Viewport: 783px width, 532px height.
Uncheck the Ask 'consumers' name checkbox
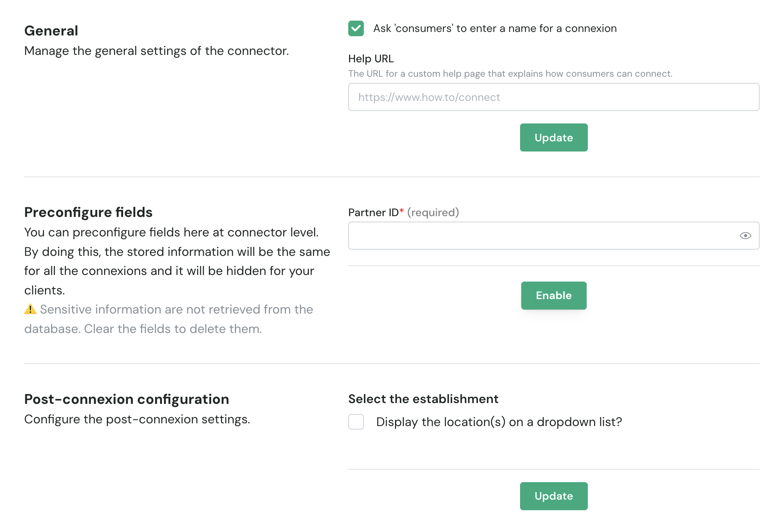[x=356, y=28]
